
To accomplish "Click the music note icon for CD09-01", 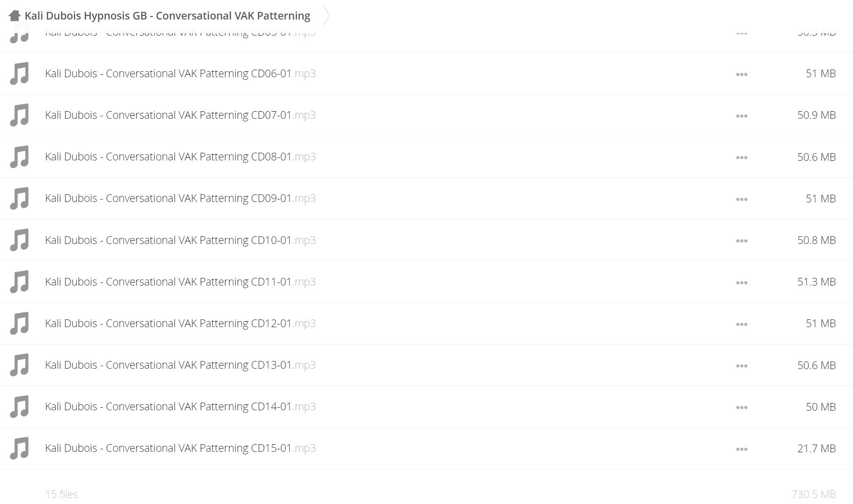I will tap(19, 198).
